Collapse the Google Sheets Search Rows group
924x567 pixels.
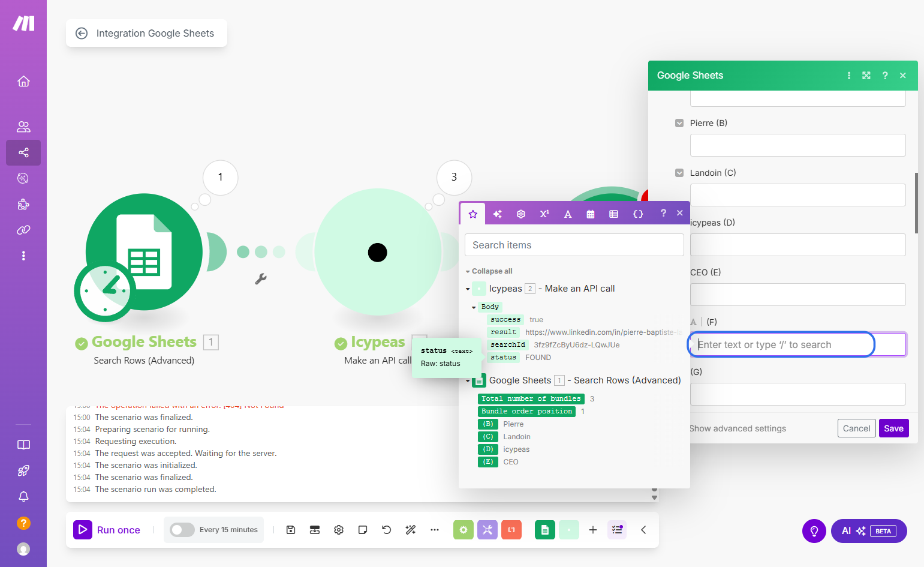[468, 381]
